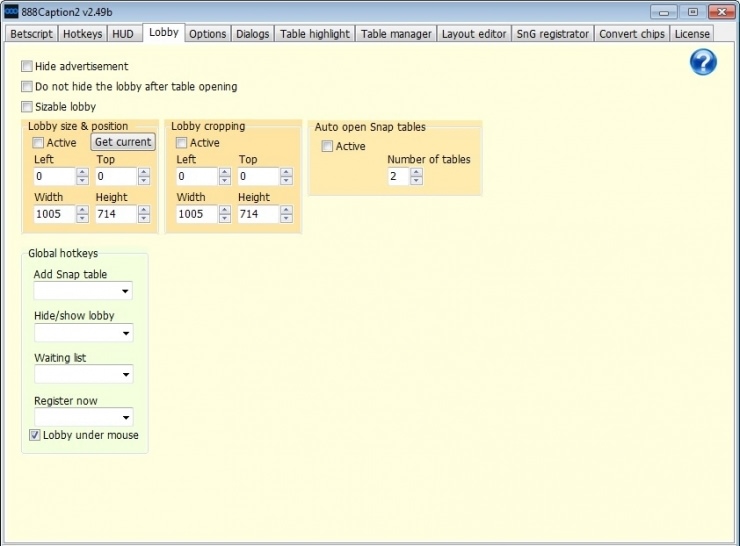Increase Left value in Lobby cropping

225,172
